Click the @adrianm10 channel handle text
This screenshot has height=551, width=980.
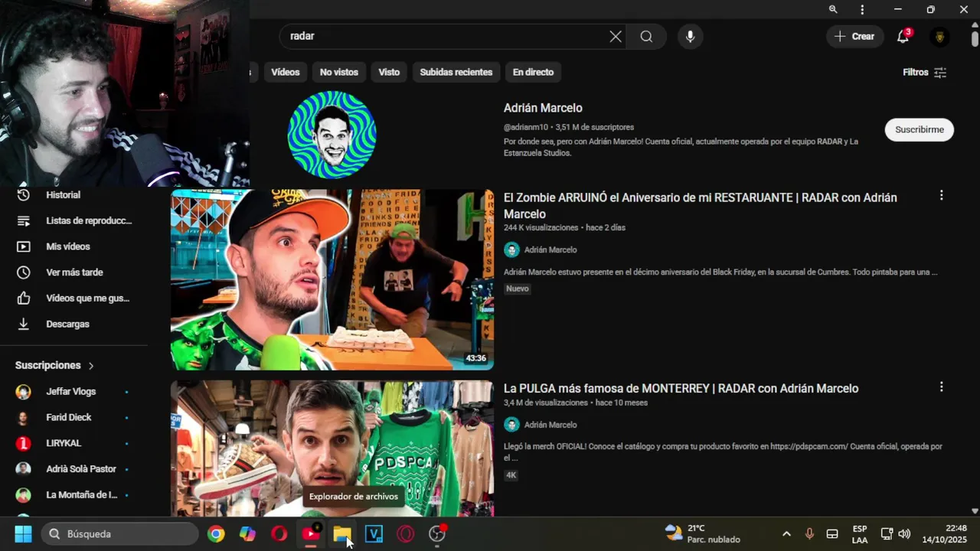tap(526, 127)
